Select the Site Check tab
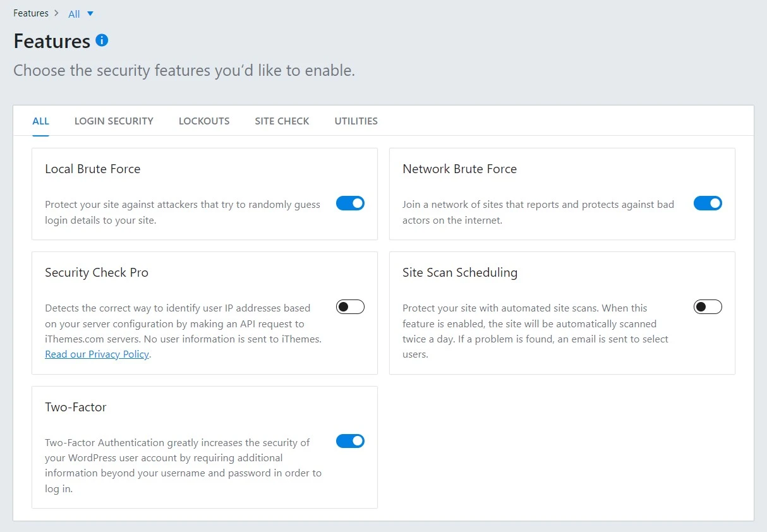 [x=282, y=121]
